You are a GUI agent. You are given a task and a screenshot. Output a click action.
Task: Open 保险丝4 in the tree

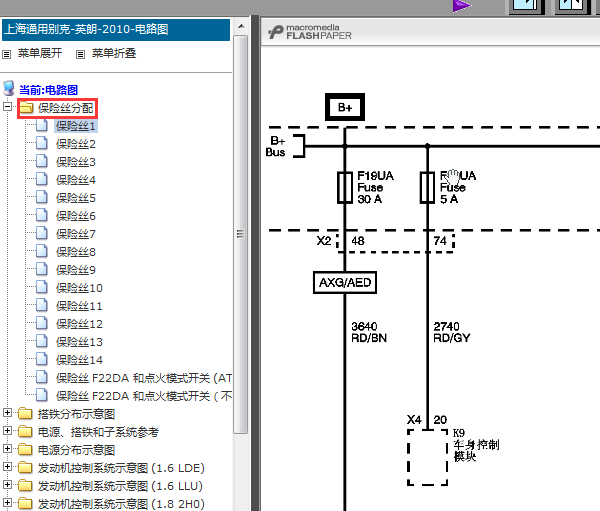coord(76,180)
